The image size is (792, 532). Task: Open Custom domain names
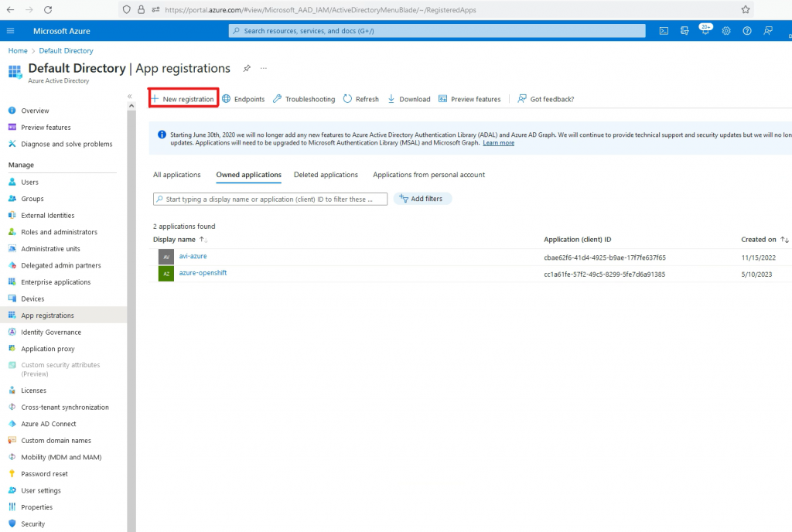tap(56, 440)
